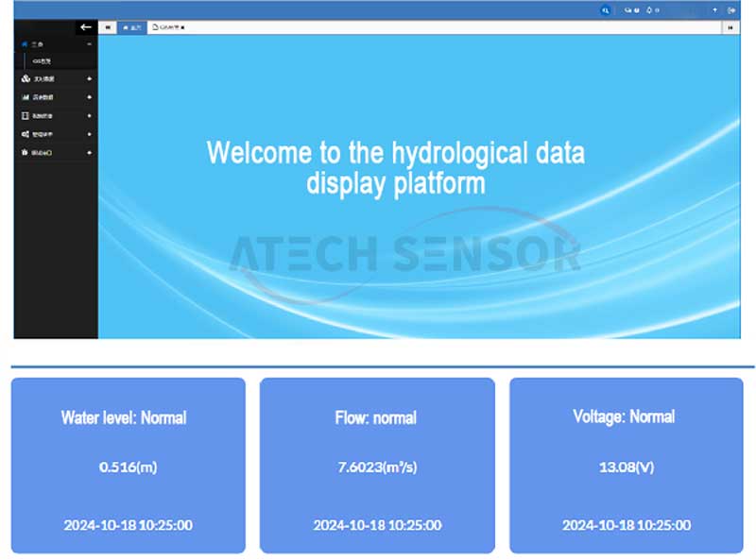Expand the gears menu's plus sign

89,134
